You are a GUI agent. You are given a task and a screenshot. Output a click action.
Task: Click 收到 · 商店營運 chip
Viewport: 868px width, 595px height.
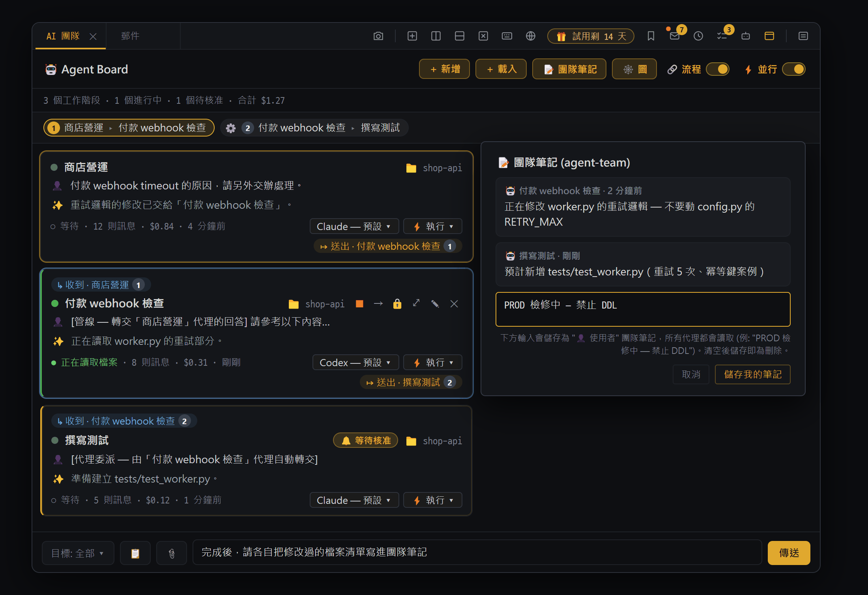coord(101,285)
